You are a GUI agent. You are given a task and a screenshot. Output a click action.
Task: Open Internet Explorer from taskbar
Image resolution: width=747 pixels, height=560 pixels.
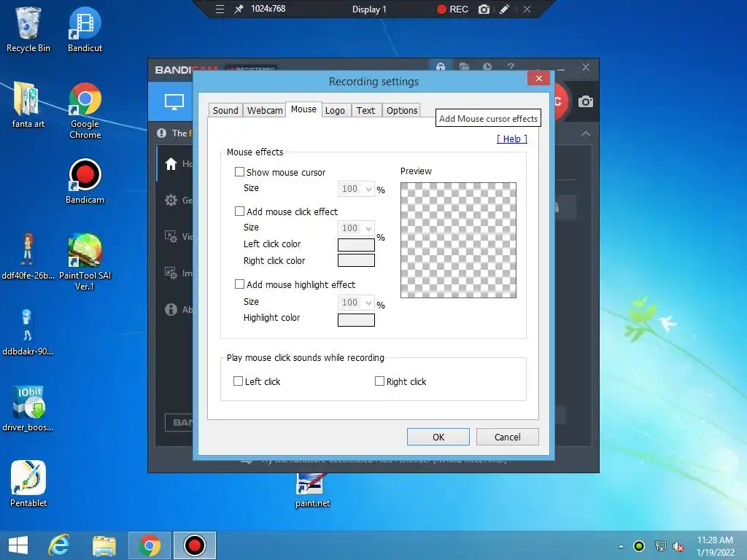coord(59,545)
